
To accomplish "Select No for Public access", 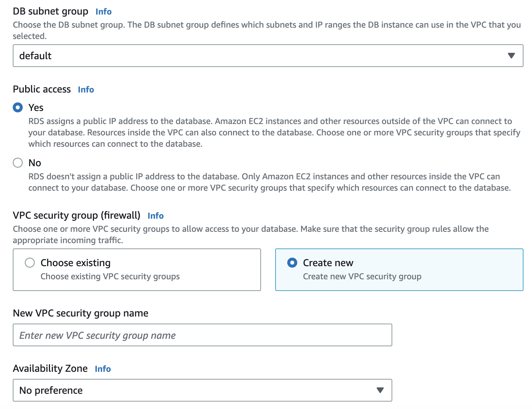I will tap(18, 163).
